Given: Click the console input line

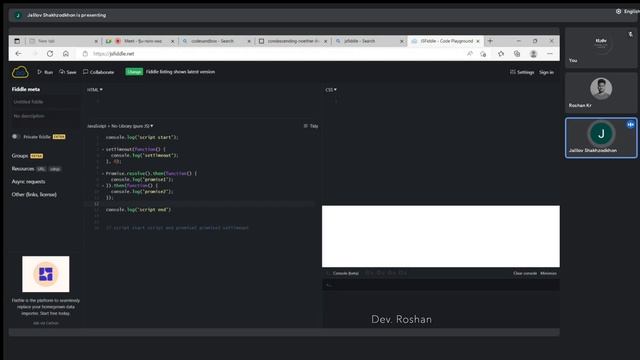Looking at the screenshot, I should (441, 285).
